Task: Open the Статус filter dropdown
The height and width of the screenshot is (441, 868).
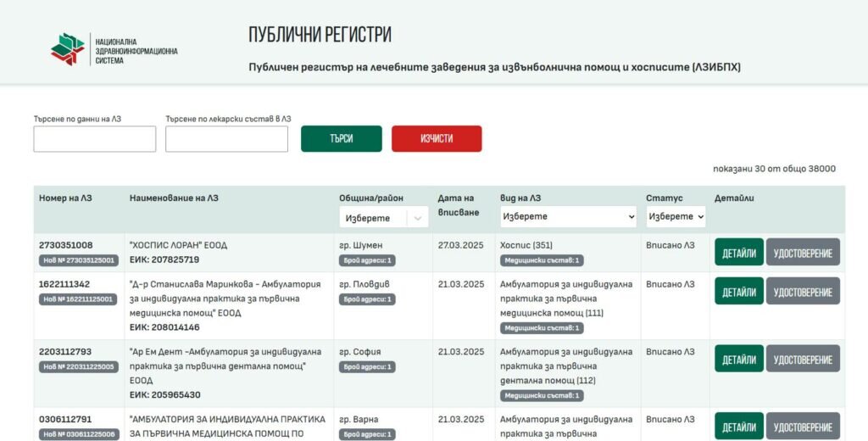Action: pyautogui.click(x=676, y=216)
